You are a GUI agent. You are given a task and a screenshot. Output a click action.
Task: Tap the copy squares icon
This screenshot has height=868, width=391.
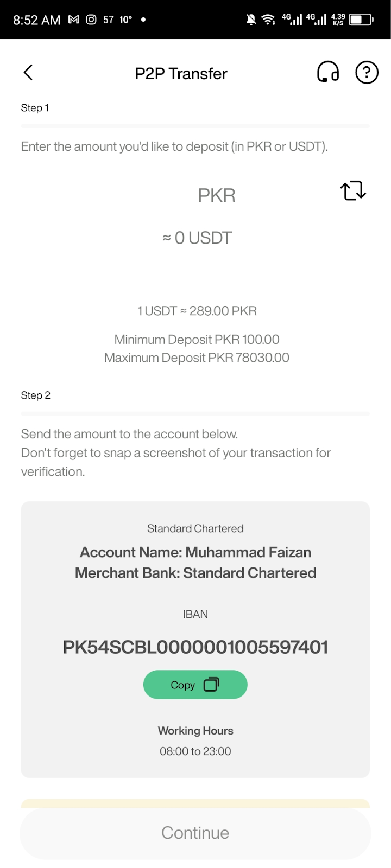coord(211,685)
